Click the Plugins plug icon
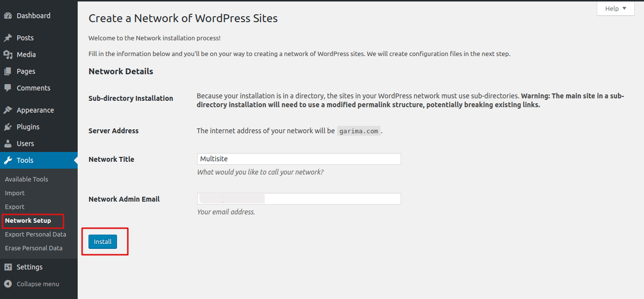This screenshot has width=644, height=299. [x=8, y=127]
